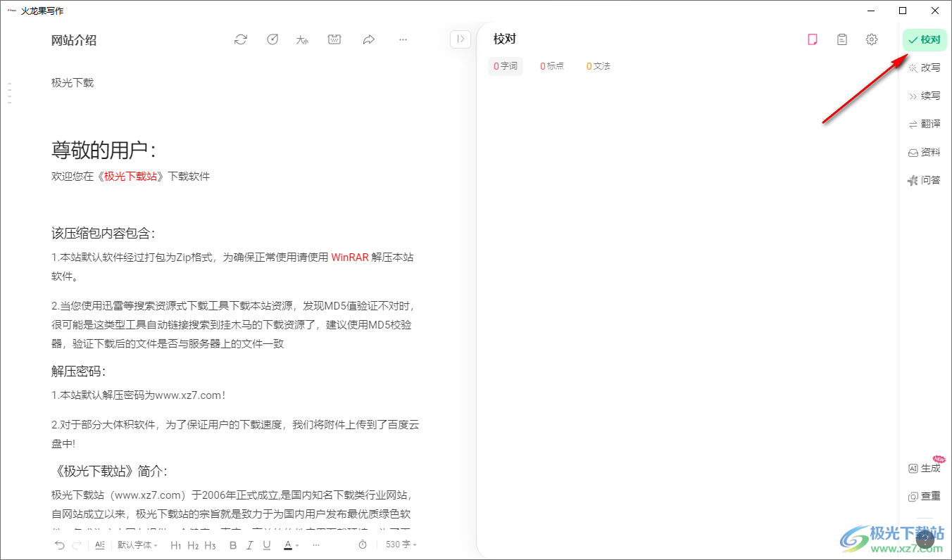
Task: Switch to the 改写 tool tab
Action: (925, 68)
